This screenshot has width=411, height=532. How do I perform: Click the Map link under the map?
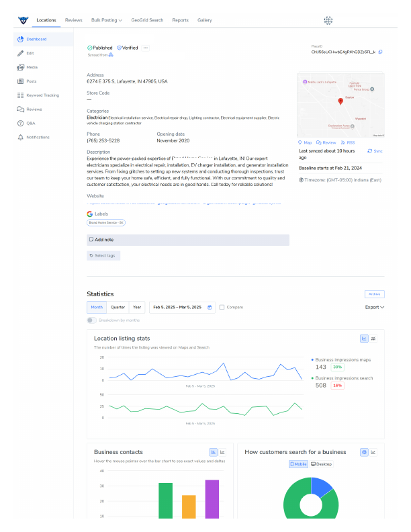tap(304, 143)
